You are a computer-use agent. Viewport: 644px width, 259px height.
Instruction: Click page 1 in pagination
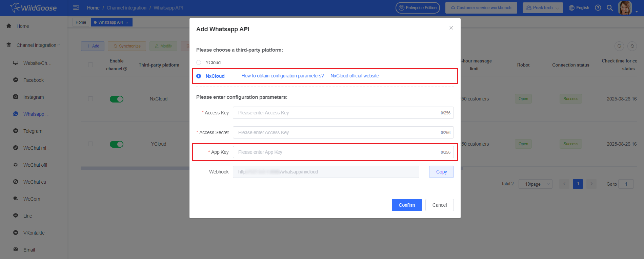point(578,184)
